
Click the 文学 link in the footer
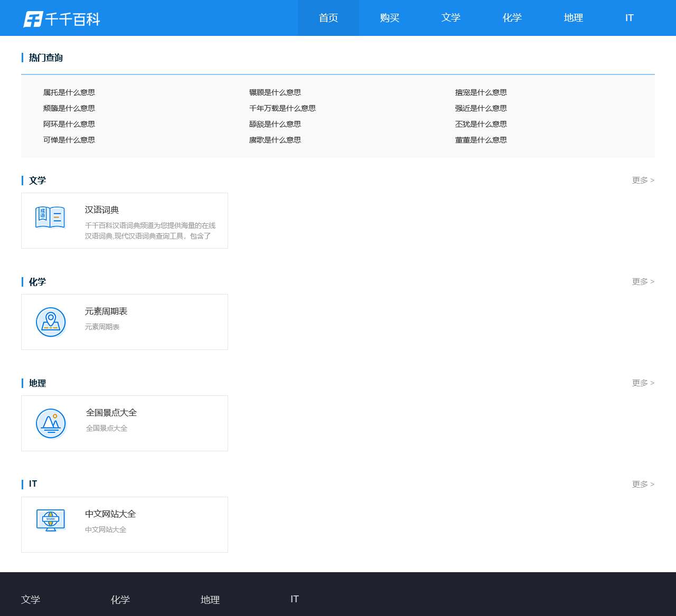pyautogui.click(x=31, y=600)
